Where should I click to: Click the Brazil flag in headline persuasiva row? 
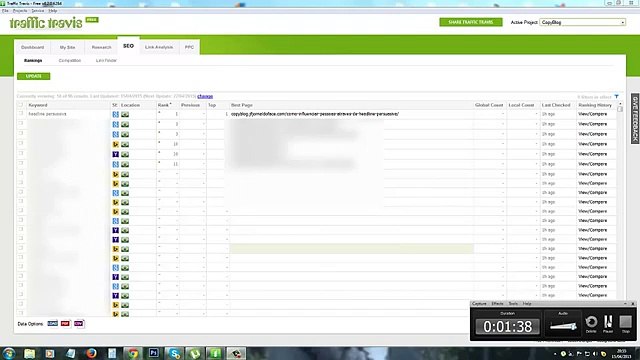[125, 114]
